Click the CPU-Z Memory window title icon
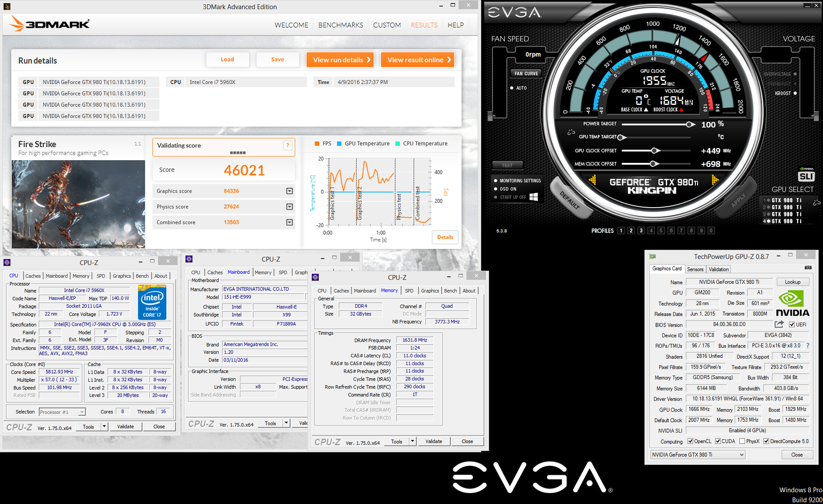 pos(316,277)
